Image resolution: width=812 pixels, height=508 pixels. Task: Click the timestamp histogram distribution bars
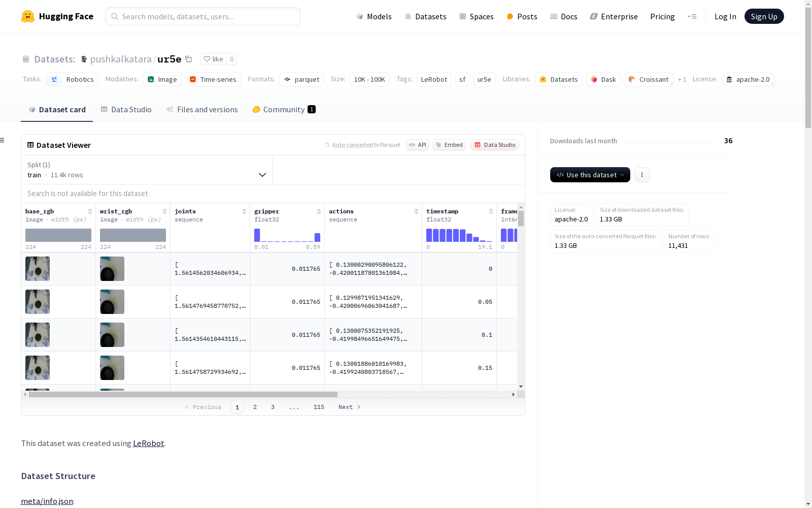(x=459, y=235)
